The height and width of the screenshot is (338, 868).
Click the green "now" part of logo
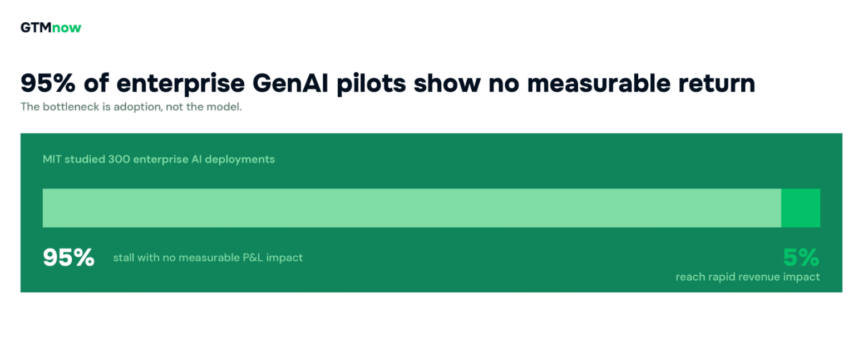(67, 28)
